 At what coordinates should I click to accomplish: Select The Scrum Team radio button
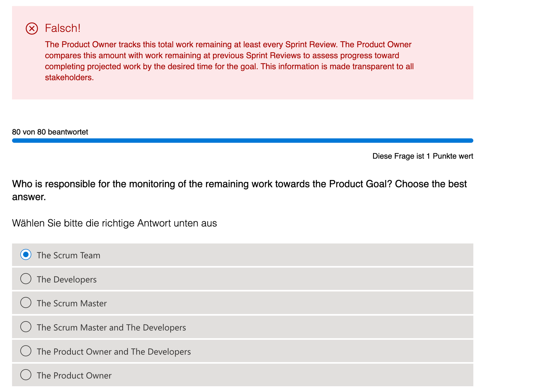[x=26, y=255]
